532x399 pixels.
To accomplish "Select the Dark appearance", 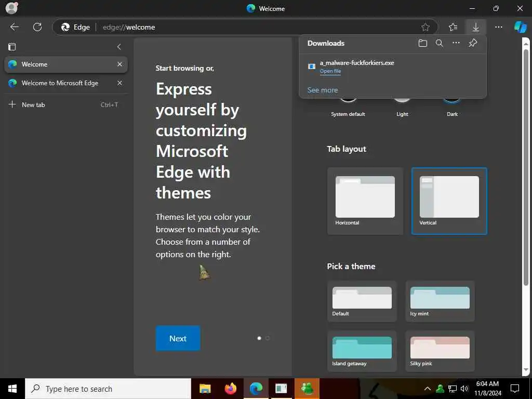I will pyautogui.click(x=452, y=114).
